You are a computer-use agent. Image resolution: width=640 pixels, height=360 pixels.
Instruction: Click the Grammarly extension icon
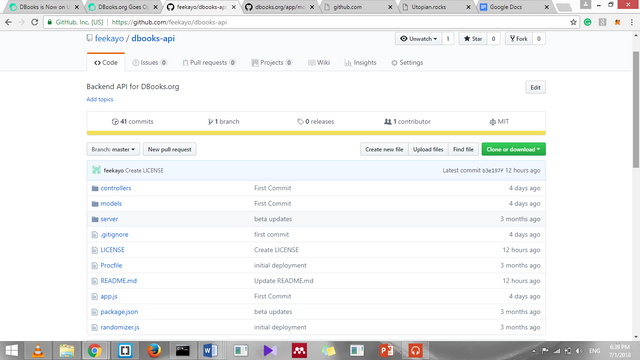(587, 22)
